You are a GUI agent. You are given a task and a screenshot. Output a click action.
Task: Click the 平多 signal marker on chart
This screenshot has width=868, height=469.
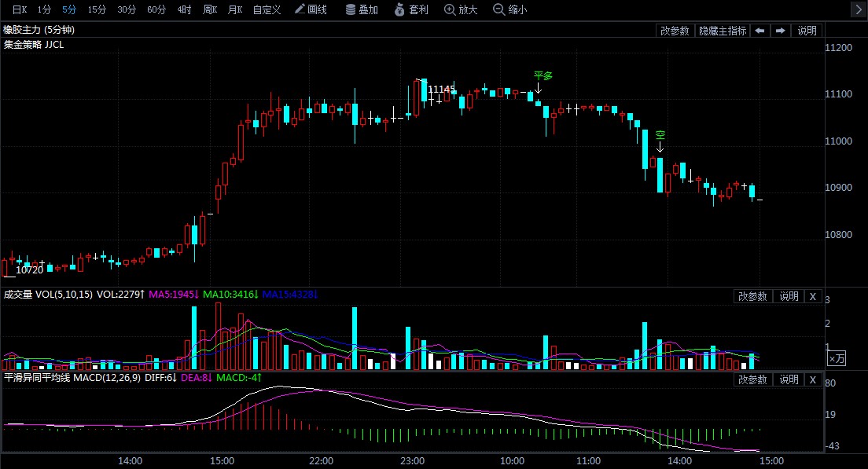tap(543, 76)
